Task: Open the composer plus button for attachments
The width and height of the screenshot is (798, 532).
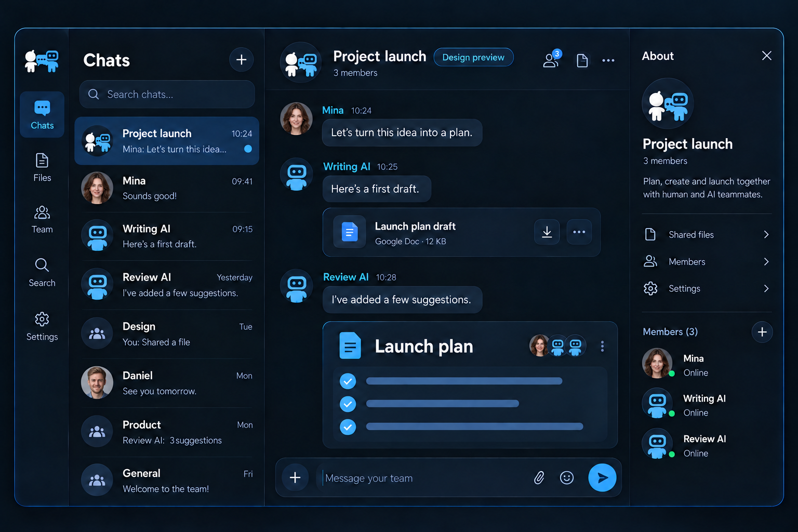Action: tap(295, 477)
